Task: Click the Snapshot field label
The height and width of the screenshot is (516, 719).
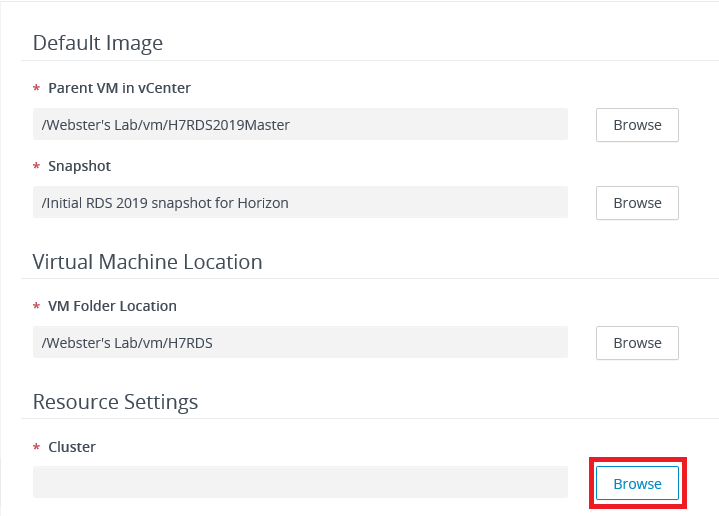Action: tap(79, 166)
